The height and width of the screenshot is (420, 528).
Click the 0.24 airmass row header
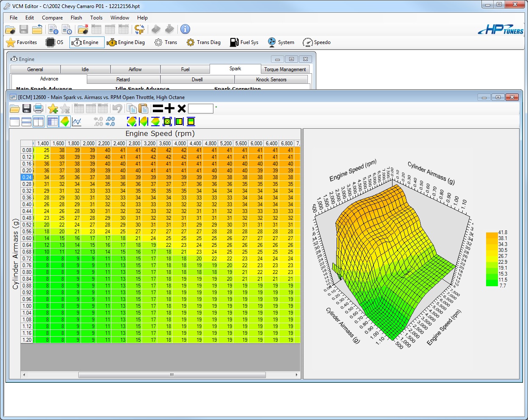(27, 177)
